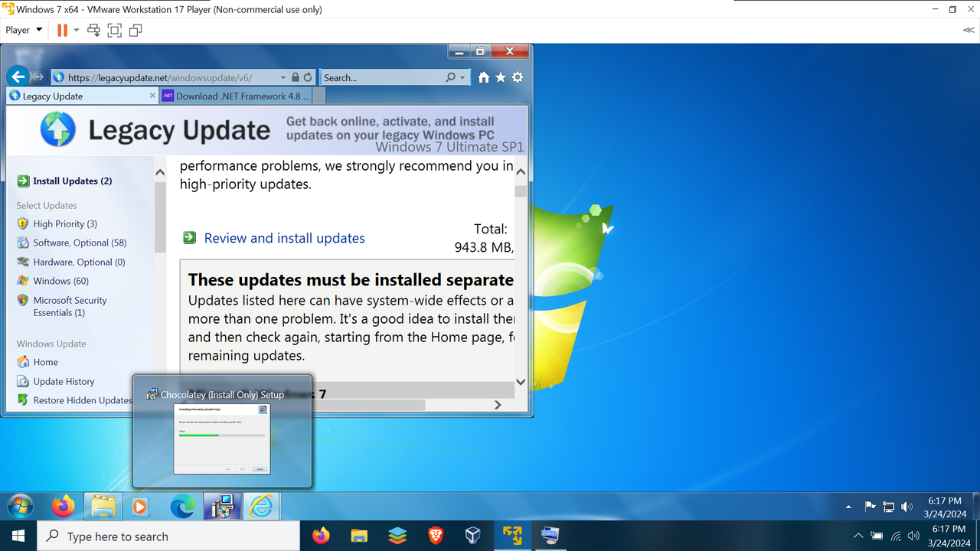This screenshot has height=551, width=980.
Task: Close the Legacy Update tab
Action: pyautogui.click(x=152, y=96)
